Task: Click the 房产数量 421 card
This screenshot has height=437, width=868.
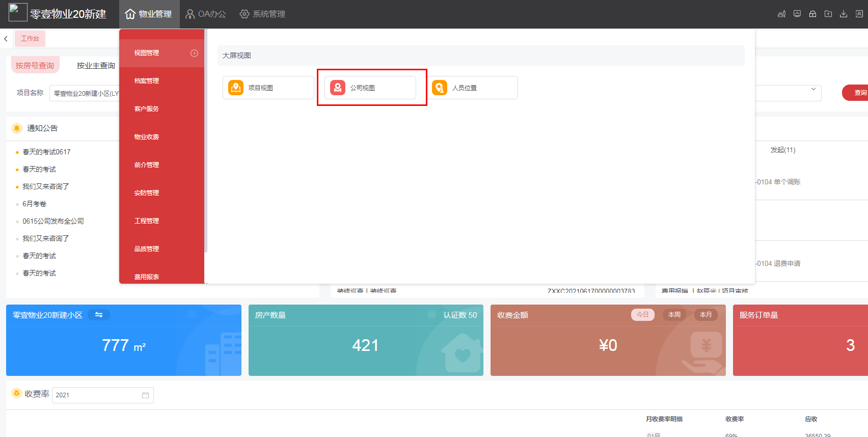Action: (366, 340)
